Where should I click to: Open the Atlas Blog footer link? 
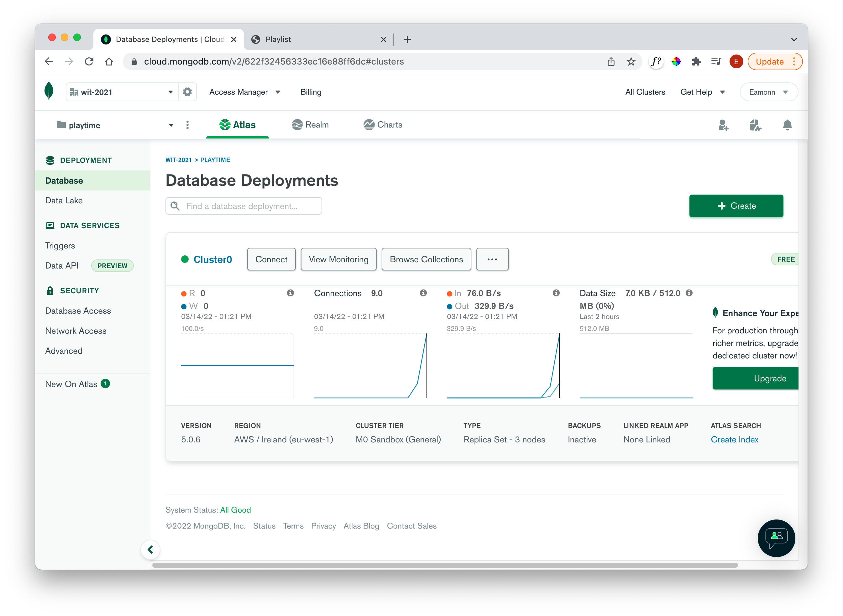tap(361, 526)
